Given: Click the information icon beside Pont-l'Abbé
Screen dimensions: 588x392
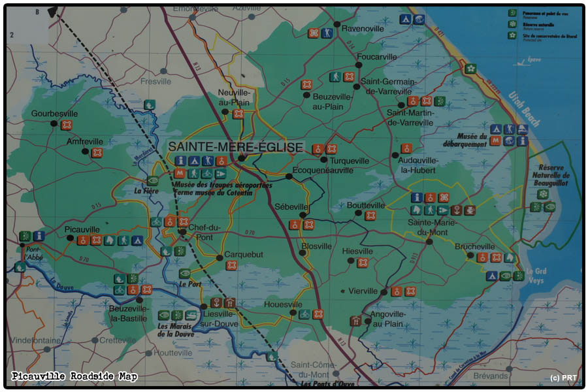Looking at the screenshot, I should pos(39,236).
